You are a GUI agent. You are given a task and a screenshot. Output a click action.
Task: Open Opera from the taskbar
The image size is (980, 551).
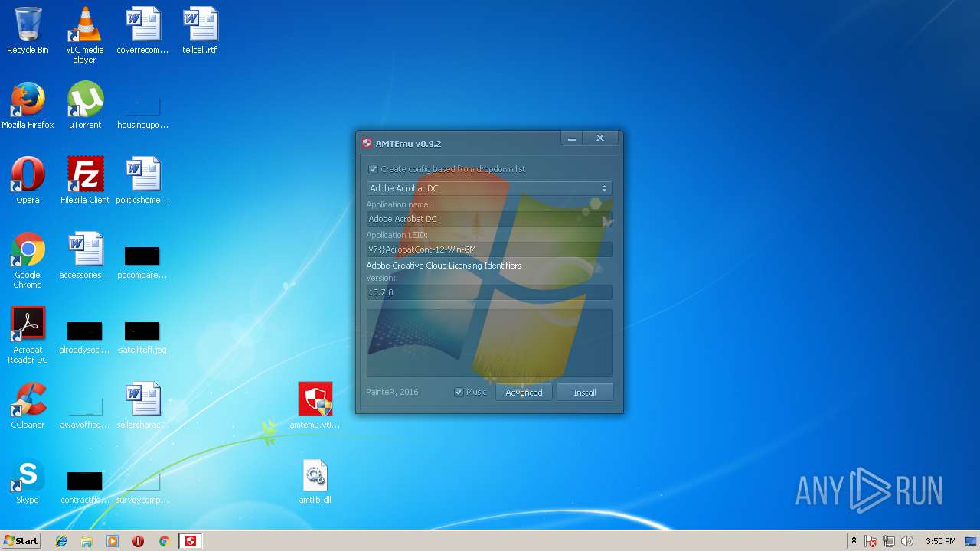point(138,541)
